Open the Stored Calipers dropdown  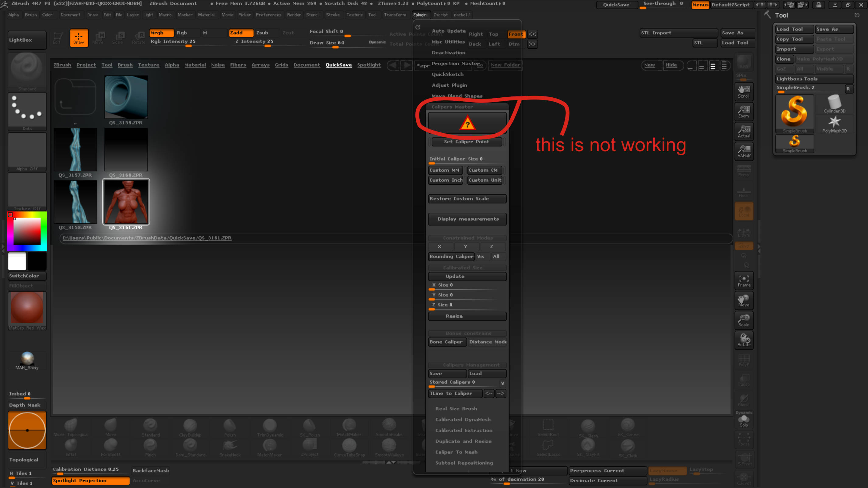502,383
